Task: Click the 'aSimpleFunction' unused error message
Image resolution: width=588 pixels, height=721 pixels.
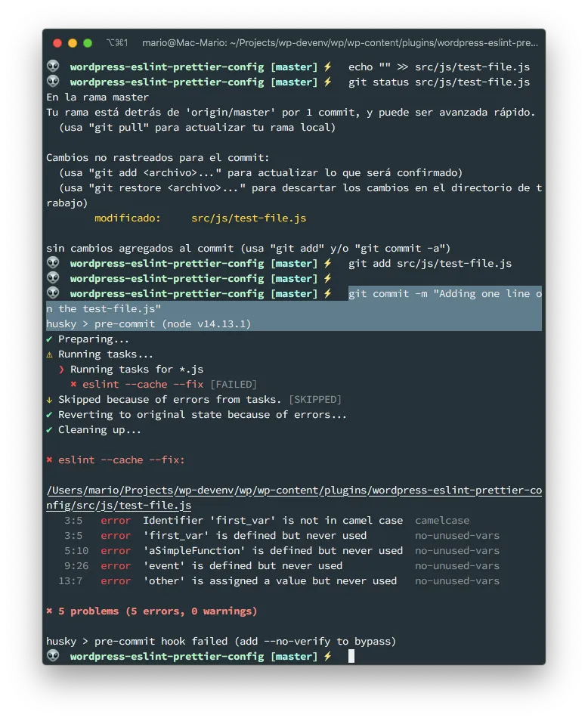Action: click(x=273, y=551)
